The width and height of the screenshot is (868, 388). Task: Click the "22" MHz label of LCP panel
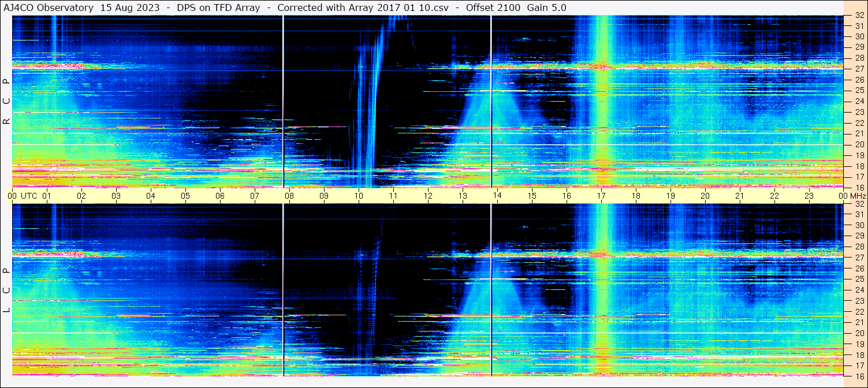coord(859,311)
